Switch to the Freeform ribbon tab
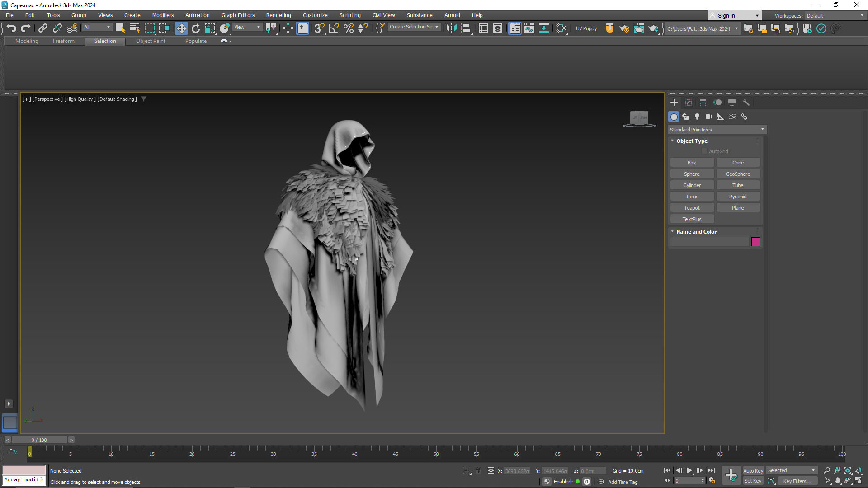The height and width of the screenshot is (488, 868). tap(64, 41)
